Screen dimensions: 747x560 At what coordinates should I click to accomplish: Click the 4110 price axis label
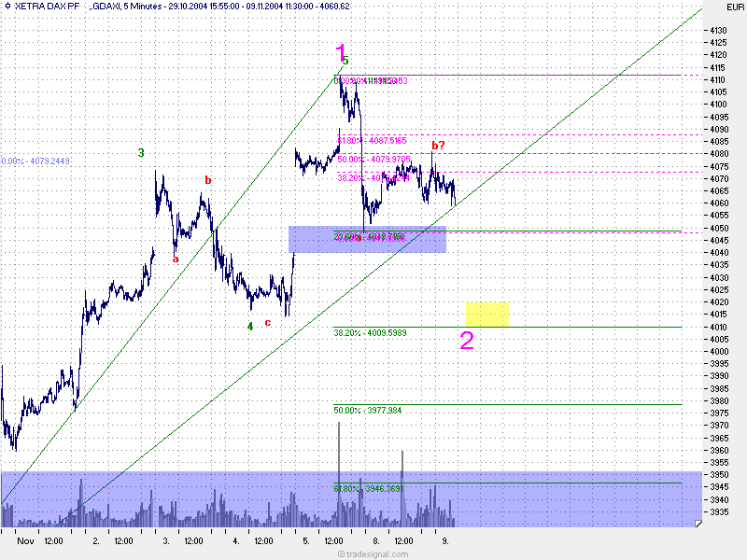717,80
